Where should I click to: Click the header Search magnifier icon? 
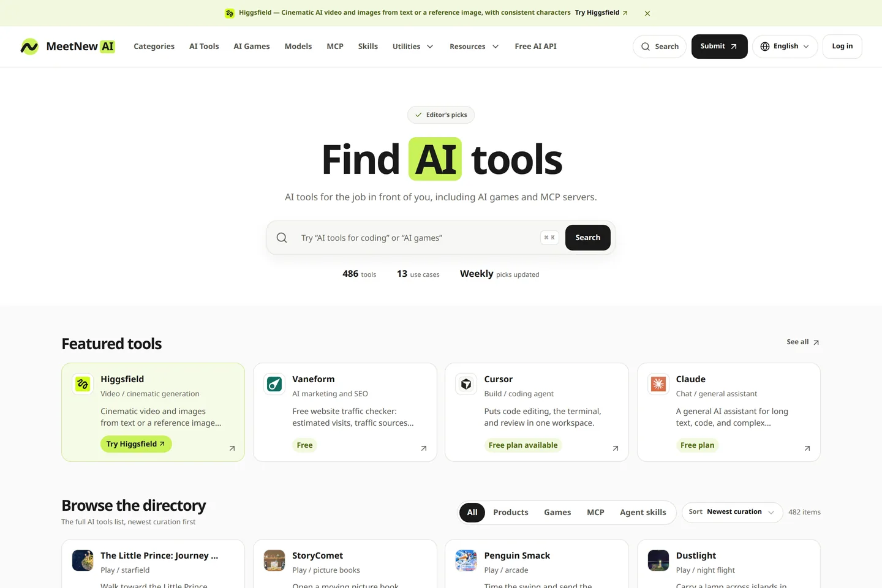click(646, 47)
